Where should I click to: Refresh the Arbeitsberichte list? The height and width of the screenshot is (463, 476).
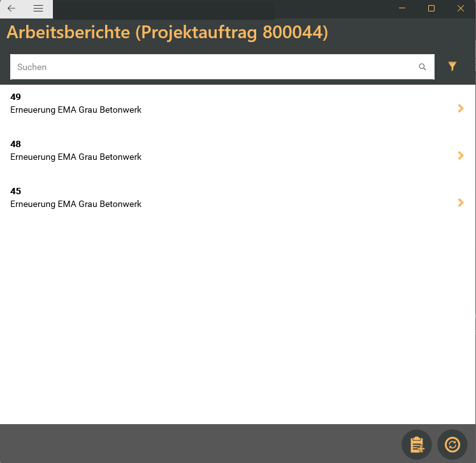pos(452,445)
